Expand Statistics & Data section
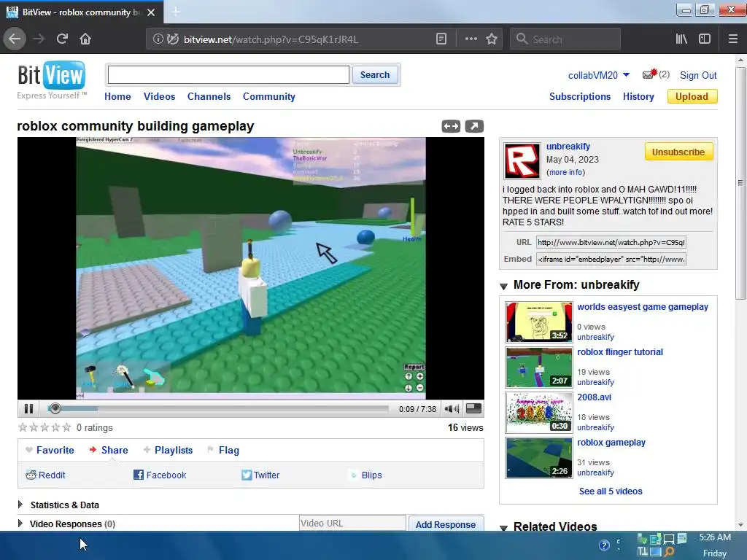The image size is (747, 560). pos(20,505)
